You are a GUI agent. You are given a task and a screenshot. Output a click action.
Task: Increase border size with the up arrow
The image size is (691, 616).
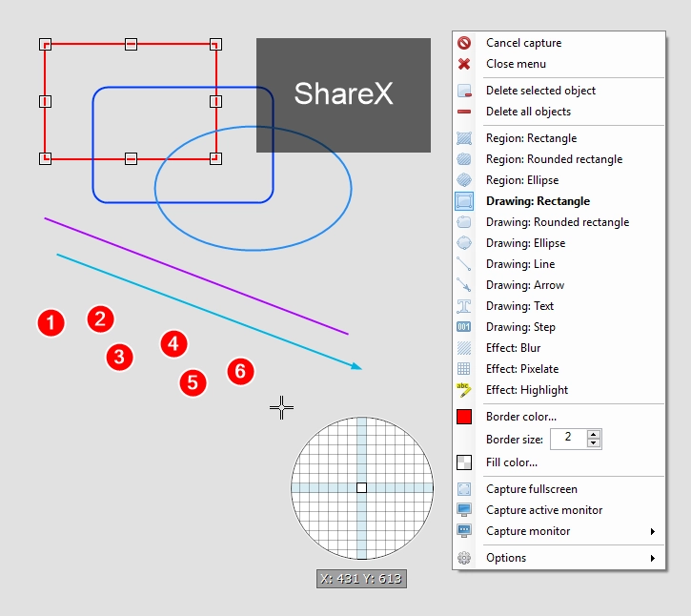coord(594,434)
